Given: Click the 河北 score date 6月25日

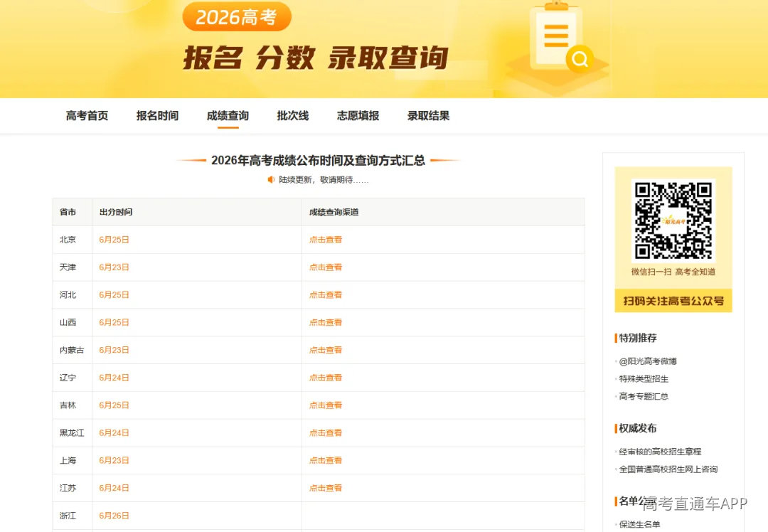Looking at the screenshot, I should (114, 295).
